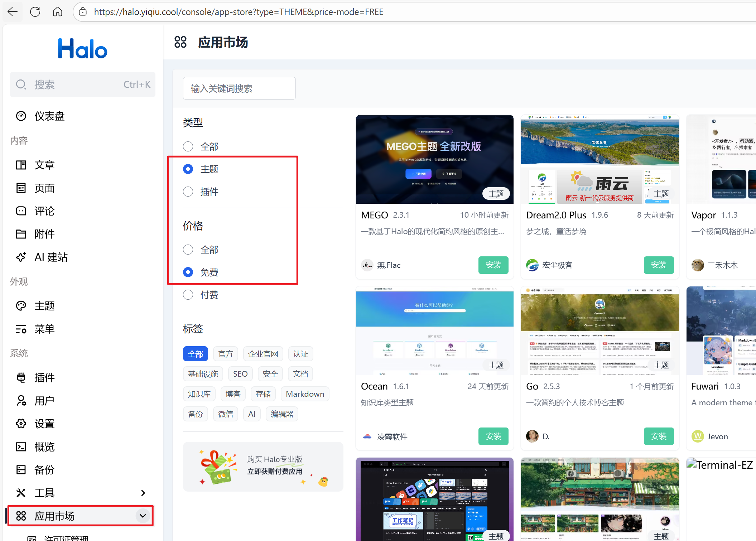Select the 付费 (paid) price radio button

[188, 295]
